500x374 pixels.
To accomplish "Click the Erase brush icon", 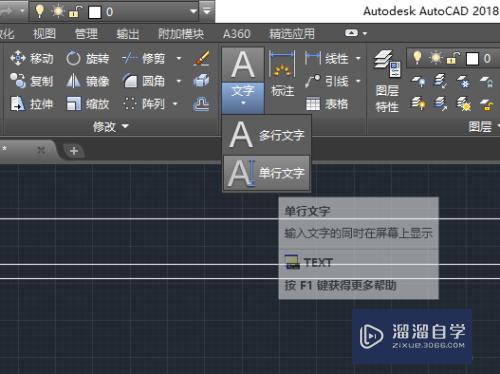I will tap(201, 58).
